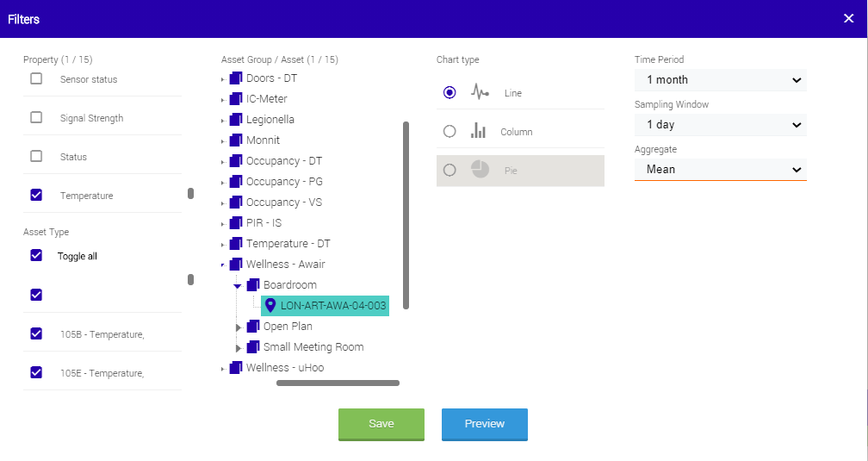Select the Column chart type radio button
Image resolution: width=868 pixels, height=461 pixels.
pos(449,131)
